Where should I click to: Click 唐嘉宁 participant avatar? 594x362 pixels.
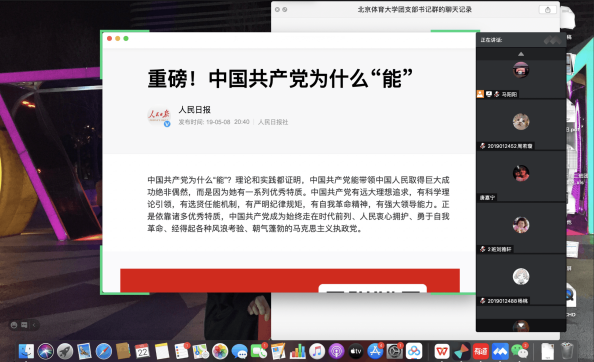(x=521, y=173)
